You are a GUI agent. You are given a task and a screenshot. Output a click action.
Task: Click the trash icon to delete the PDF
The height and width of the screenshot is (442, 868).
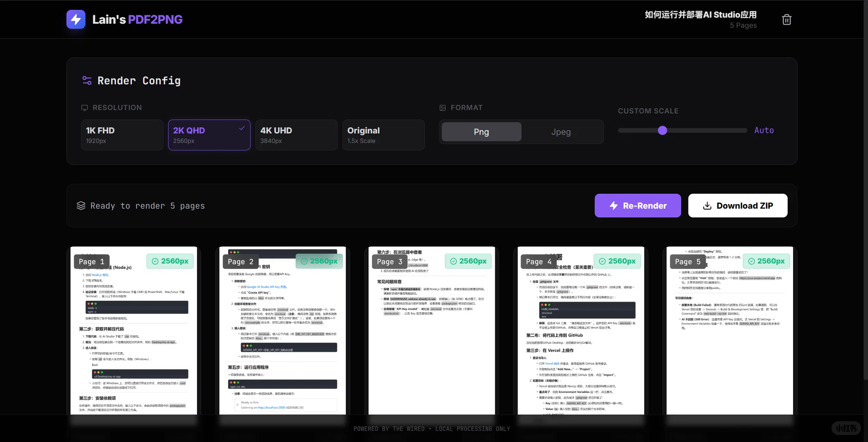[x=786, y=20]
